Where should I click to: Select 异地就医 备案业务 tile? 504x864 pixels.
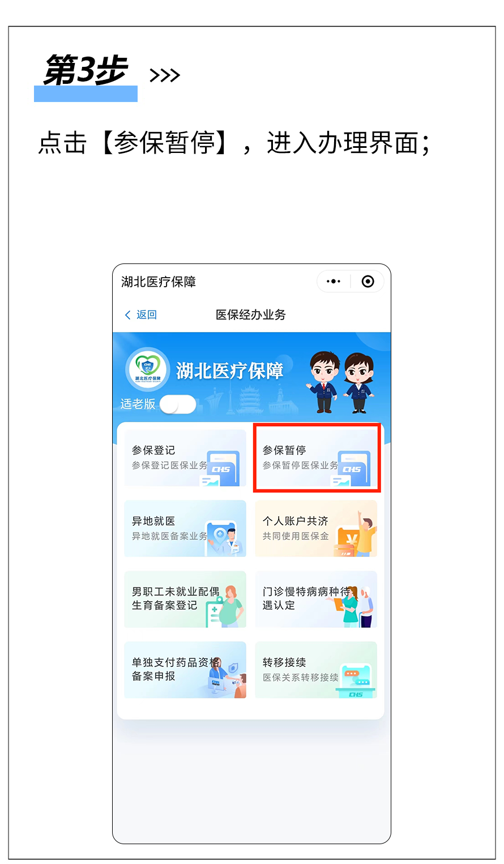pyautogui.click(x=185, y=529)
